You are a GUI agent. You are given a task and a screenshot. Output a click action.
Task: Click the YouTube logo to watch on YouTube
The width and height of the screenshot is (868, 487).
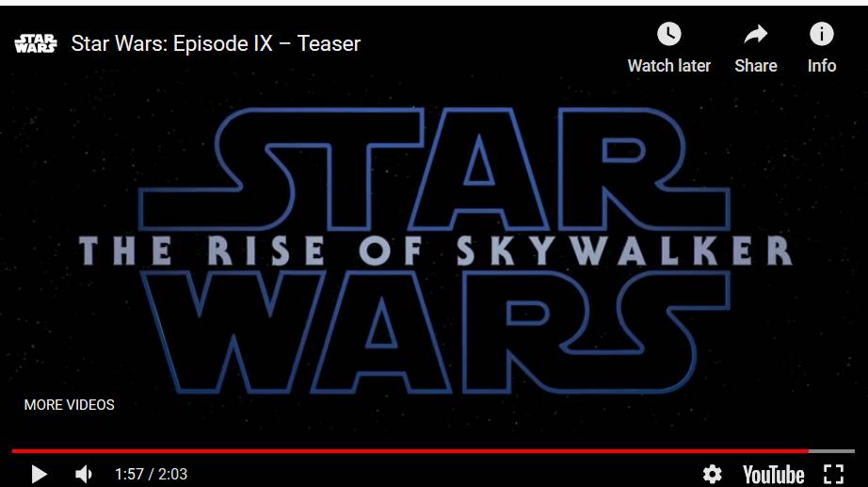pyautogui.click(x=773, y=475)
